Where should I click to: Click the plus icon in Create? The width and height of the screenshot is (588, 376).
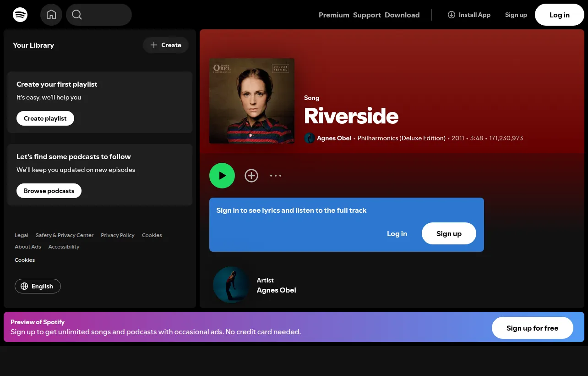point(154,45)
